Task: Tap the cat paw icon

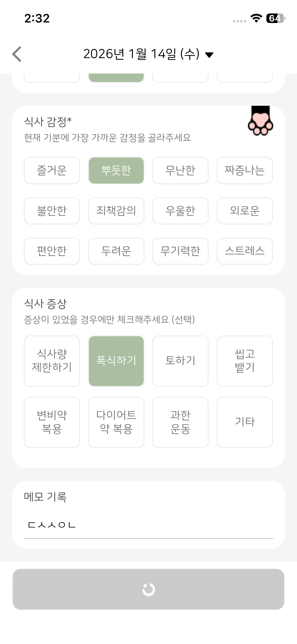Action: [x=260, y=121]
